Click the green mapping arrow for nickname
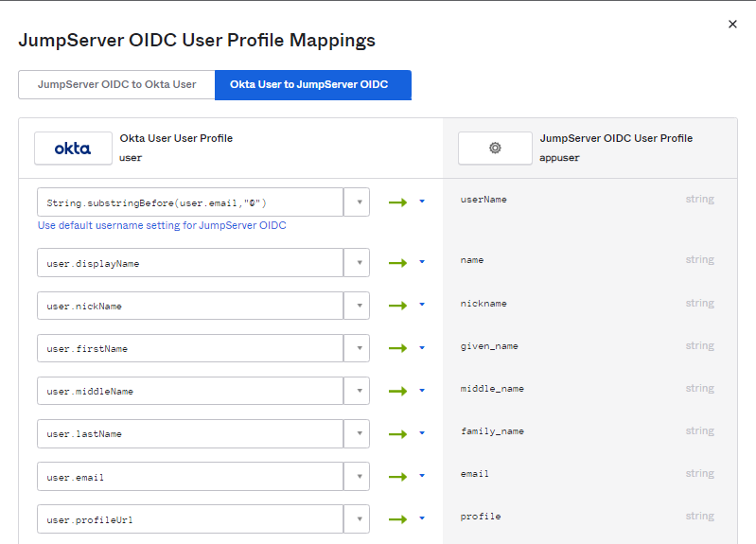756x544 pixels. tap(397, 306)
